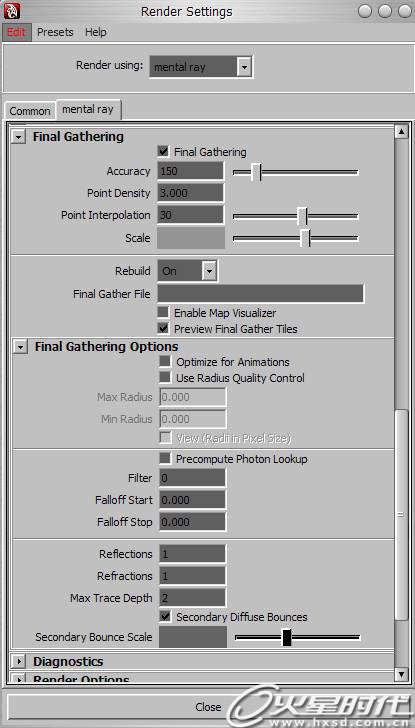Click the Maya application icon in title bar
Viewport: 415px width, 728px height.
(12, 10)
